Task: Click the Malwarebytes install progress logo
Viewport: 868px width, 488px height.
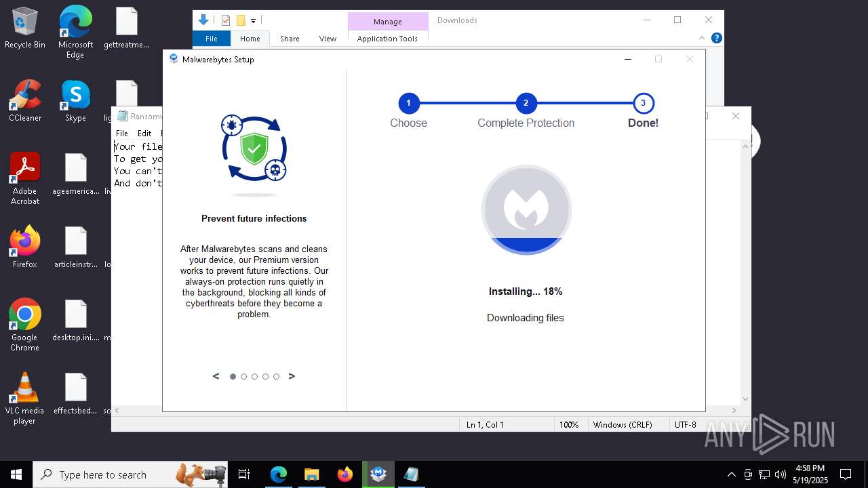Action: 526,209
